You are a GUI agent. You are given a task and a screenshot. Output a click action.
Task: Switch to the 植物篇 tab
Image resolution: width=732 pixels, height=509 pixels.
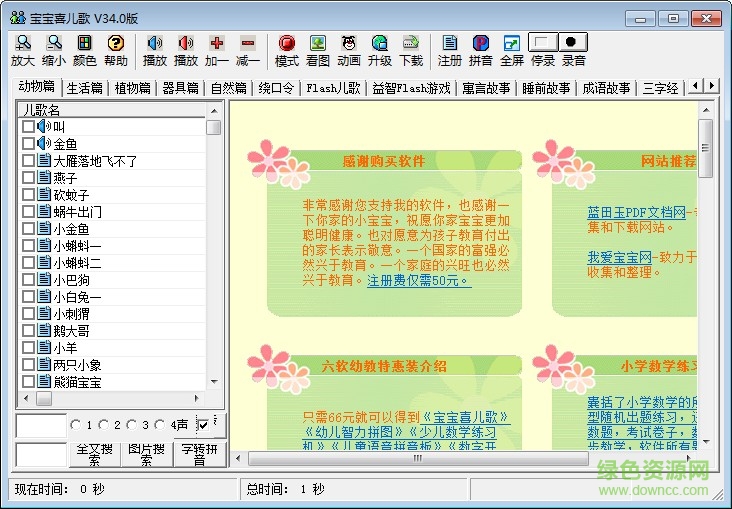(133, 88)
